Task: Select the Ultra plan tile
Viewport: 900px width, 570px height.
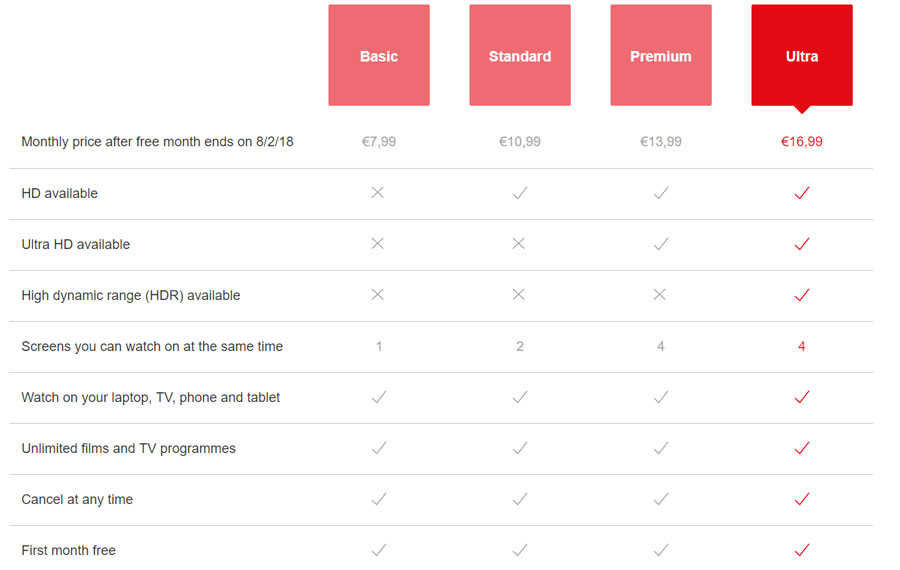Action: [802, 56]
